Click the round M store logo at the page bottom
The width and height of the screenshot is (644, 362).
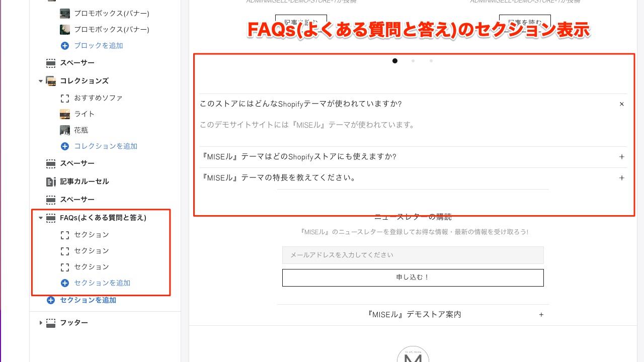coord(413,354)
